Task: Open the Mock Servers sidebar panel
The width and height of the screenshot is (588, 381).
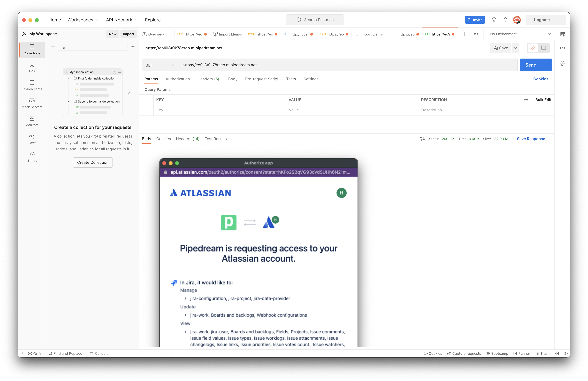Action: point(32,103)
